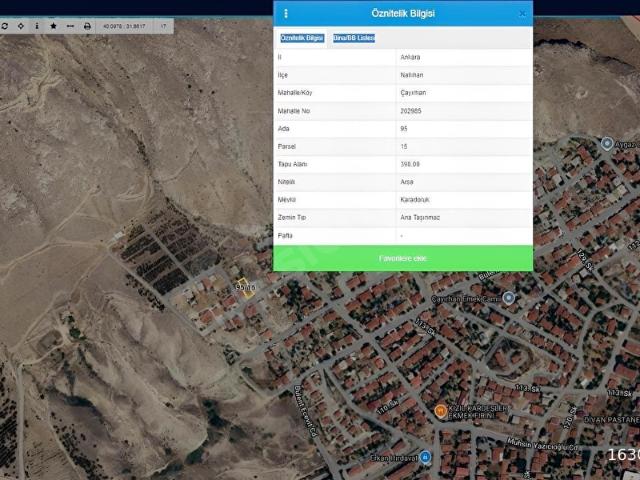Click the coordinates display in toolbar
Image resolution: width=640 pixels, height=480 pixels.
pyautogui.click(x=124, y=26)
